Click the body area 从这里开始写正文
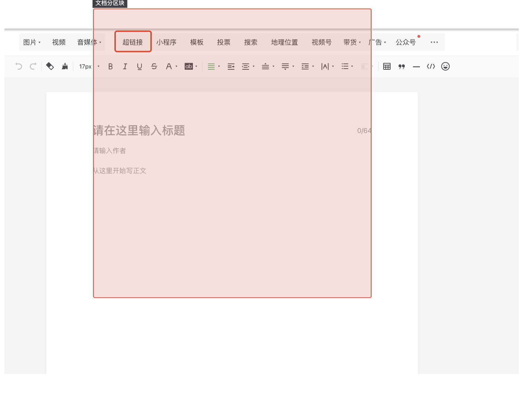The image size is (532, 400). pyautogui.click(x=120, y=171)
